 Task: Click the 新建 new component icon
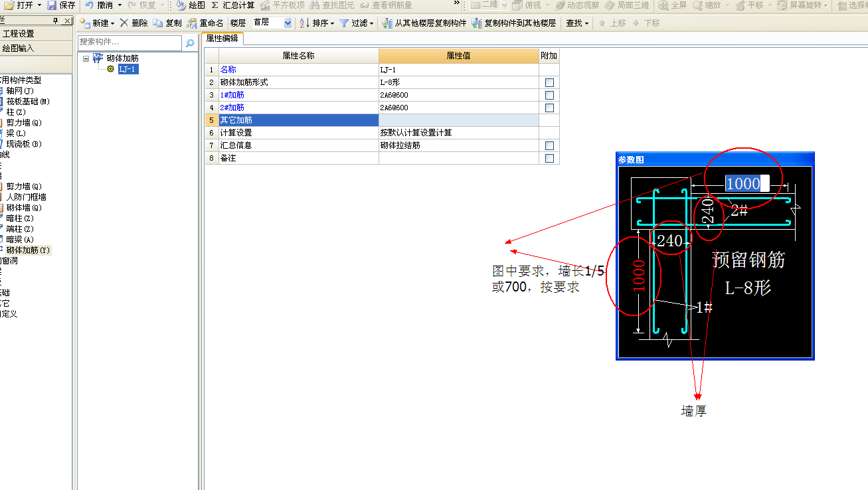pyautogui.click(x=84, y=23)
